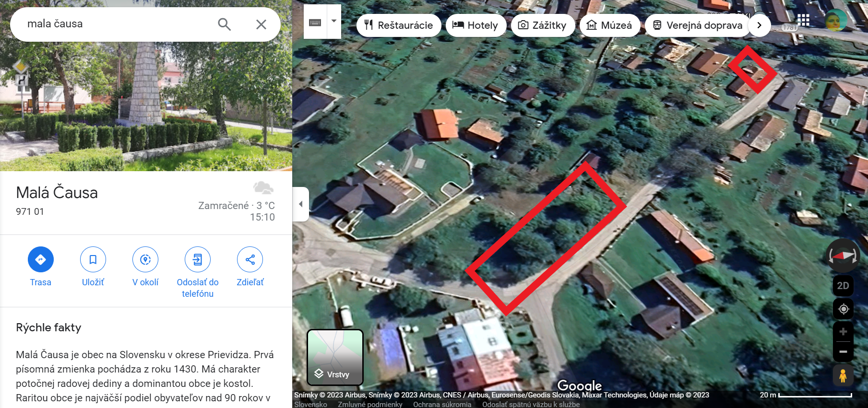Click the search magnifier icon
The width and height of the screenshot is (868, 408).
(224, 24)
